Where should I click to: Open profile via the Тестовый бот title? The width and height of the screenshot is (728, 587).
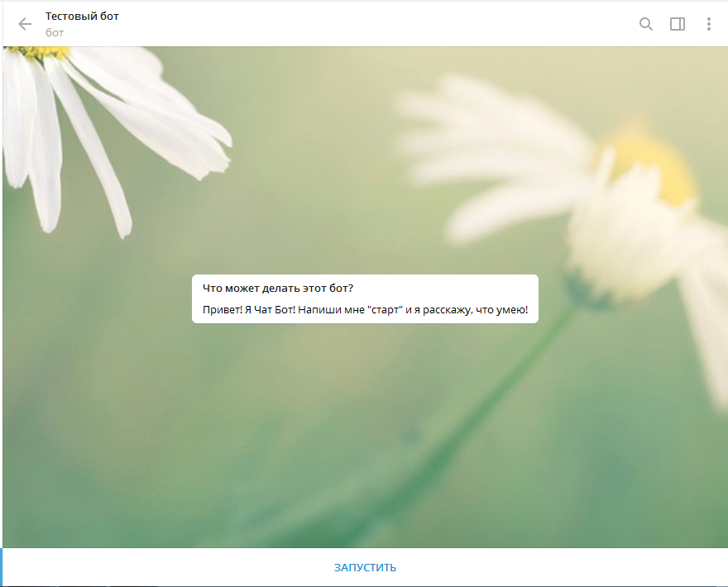[x=82, y=17]
